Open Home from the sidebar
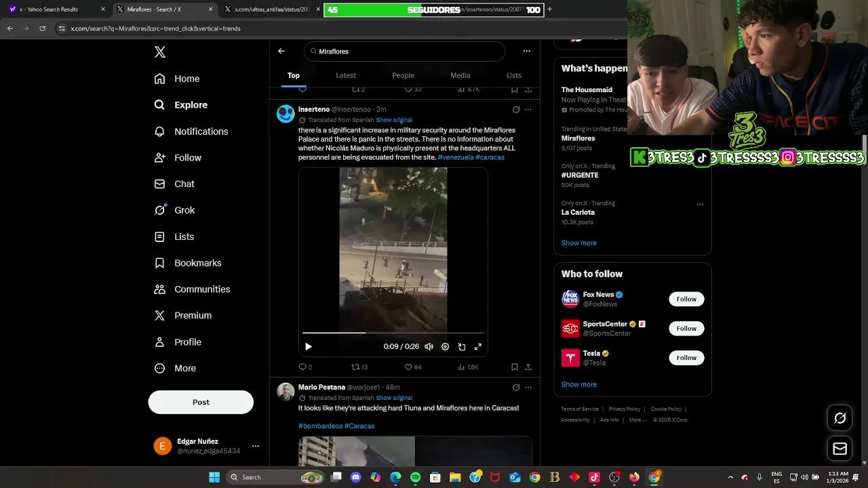Viewport: 868px width, 488px height. point(177,79)
